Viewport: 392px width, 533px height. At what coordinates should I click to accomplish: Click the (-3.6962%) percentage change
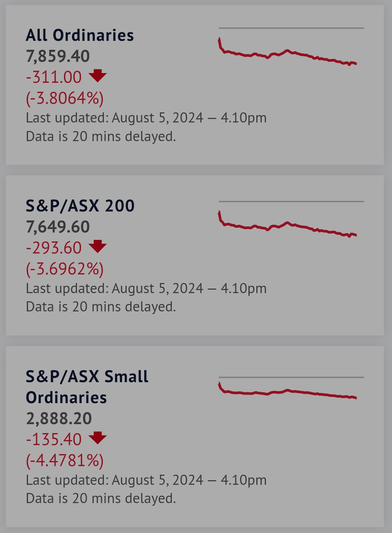coord(65,269)
